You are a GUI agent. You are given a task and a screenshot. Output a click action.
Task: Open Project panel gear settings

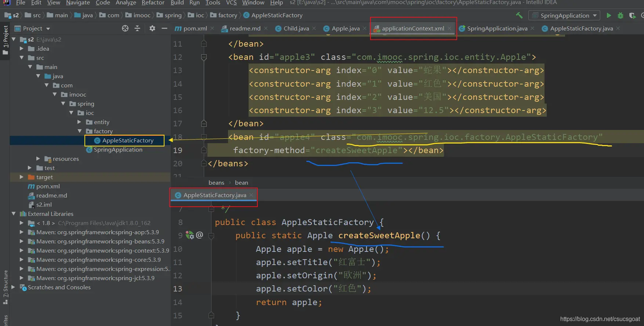click(x=152, y=28)
